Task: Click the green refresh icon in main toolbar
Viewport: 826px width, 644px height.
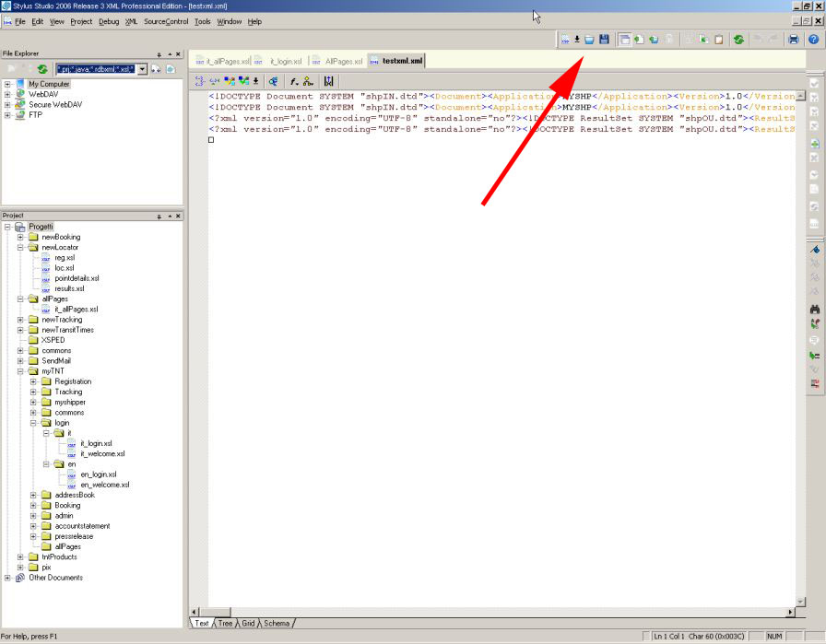Action: pyautogui.click(x=739, y=40)
